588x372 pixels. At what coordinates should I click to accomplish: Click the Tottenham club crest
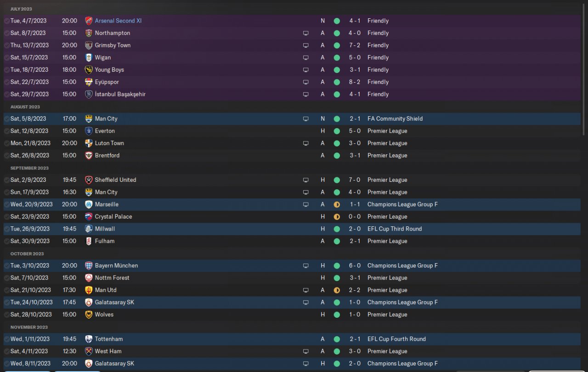(x=89, y=339)
